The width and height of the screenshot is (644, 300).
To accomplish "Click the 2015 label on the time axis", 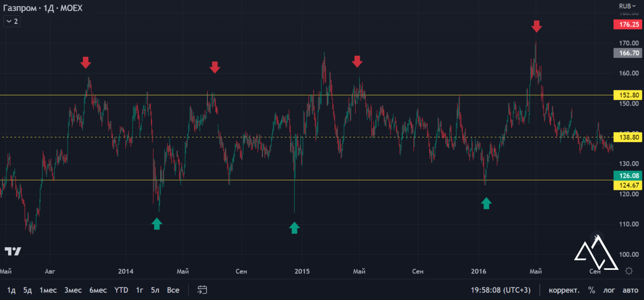I will [x=302, y=271].
